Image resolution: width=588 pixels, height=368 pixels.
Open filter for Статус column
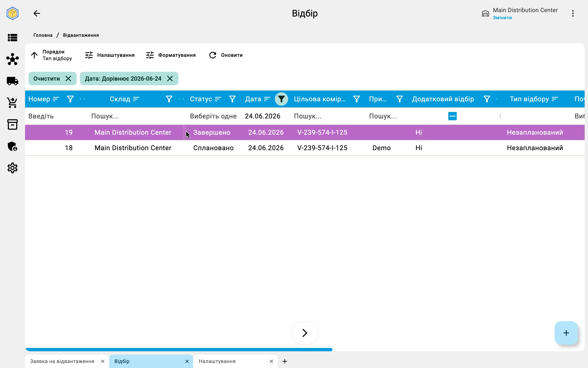(232, 99)
